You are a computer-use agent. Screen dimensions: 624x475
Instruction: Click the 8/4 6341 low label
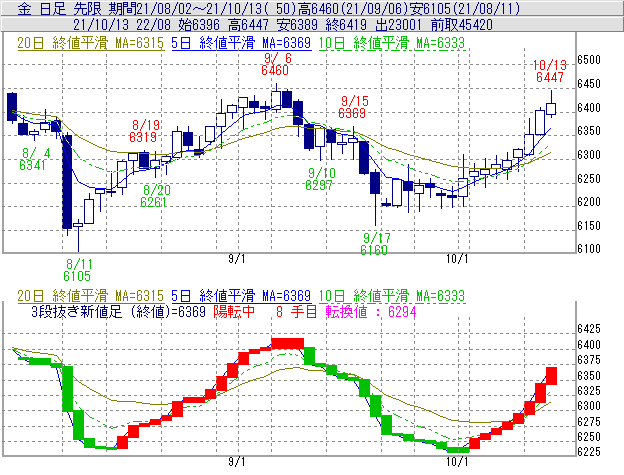coord(33,159)
